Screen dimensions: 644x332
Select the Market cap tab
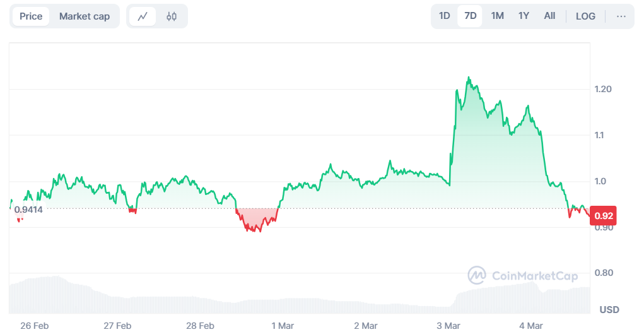pyautogui.click(x=85, y=16)
